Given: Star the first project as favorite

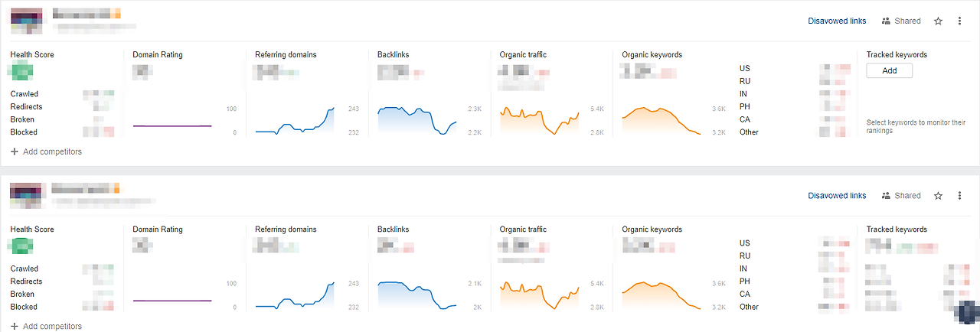Looking at the screenshot, I should pos(939,21).
